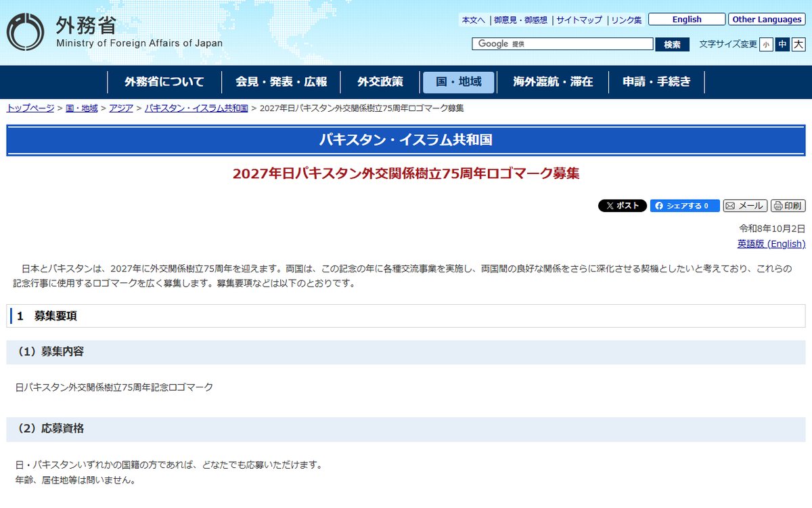Click the (1)募集内容 subheading
The height and width of the screenshot is (508, 812).
406,352
